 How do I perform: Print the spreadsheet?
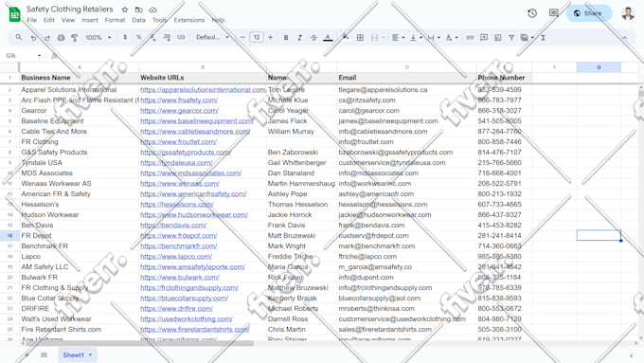(61, 38)
